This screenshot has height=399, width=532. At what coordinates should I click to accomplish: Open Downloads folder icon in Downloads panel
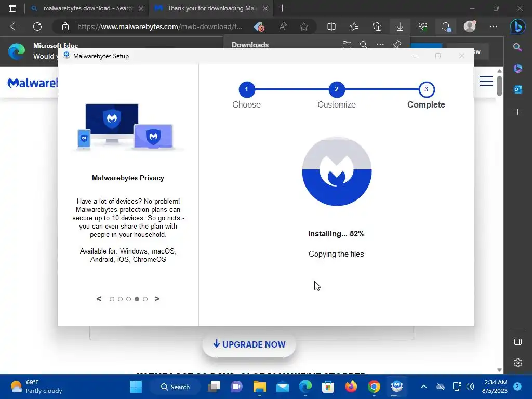point(347,45)
